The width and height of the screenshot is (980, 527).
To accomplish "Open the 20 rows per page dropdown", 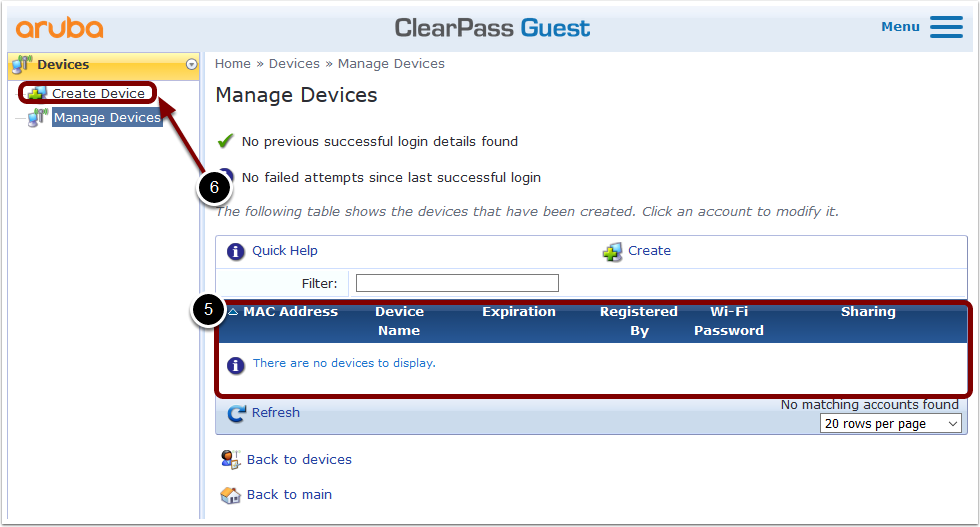I will pyautogui.click(x=891, y=424).
